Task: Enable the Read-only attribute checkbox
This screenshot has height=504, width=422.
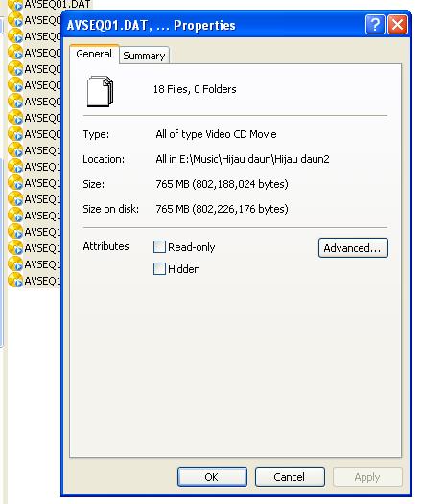Action: click(159, 247)
